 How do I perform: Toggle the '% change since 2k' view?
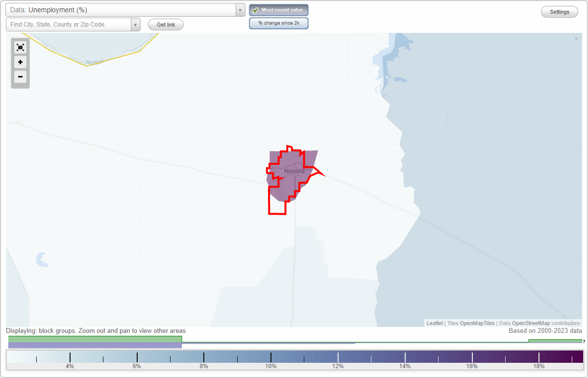coord(279,23)
